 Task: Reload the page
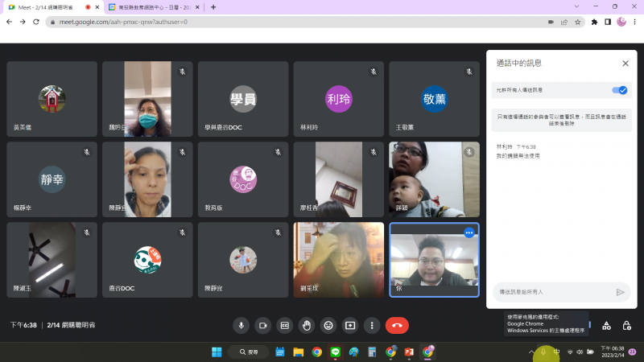(36, 22)
